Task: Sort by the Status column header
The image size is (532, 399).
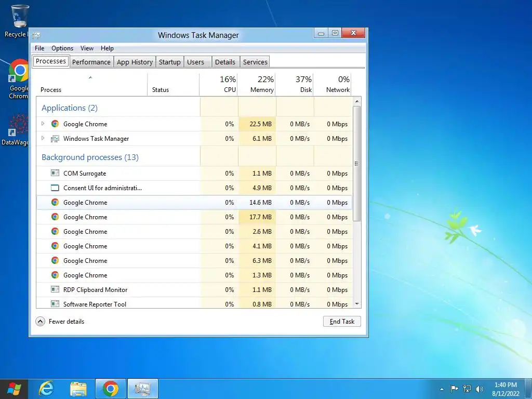Action: click(x=173, y=85)
